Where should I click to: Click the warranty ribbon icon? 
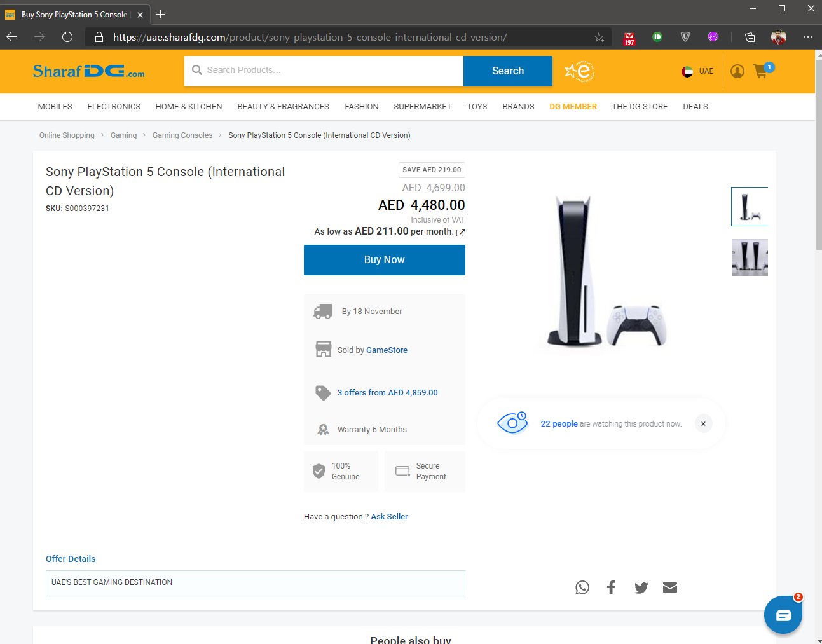[323, 430]
